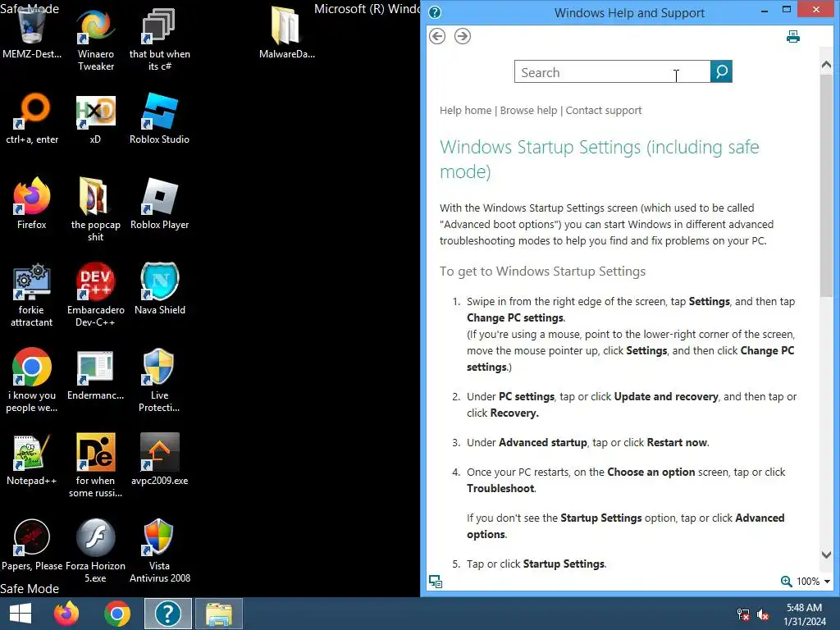Open File Explorer from the taskbar
The width and height of the screenshot is (840, 630).
219,614
